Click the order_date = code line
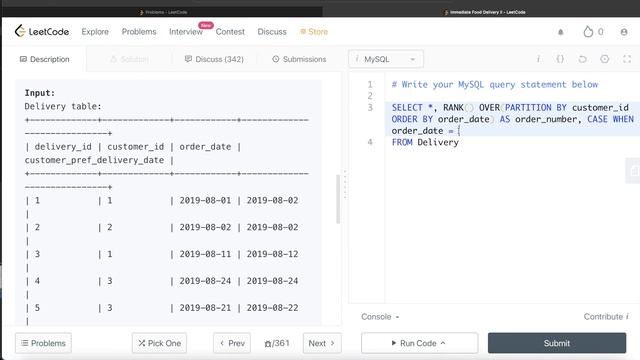 [x=425, y=131]
